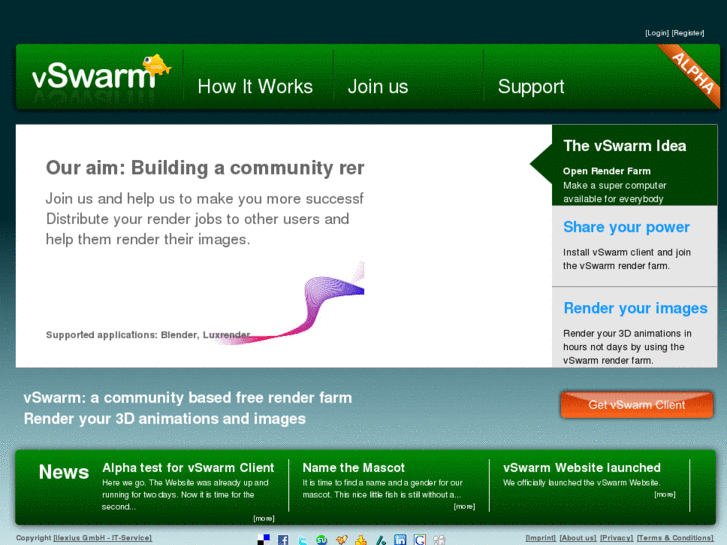Screen dimensions: 727x545
Task: Click the News section label
Action: (x=64, y=472)
